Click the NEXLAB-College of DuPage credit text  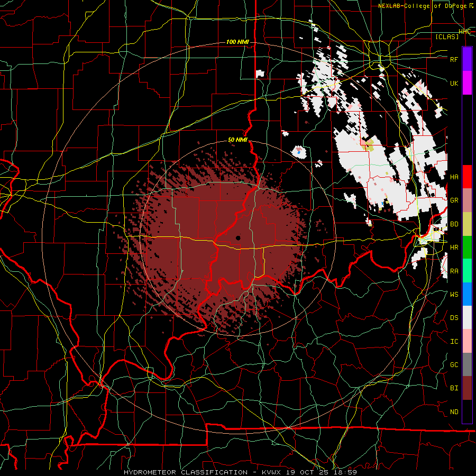tap(426, 6)
